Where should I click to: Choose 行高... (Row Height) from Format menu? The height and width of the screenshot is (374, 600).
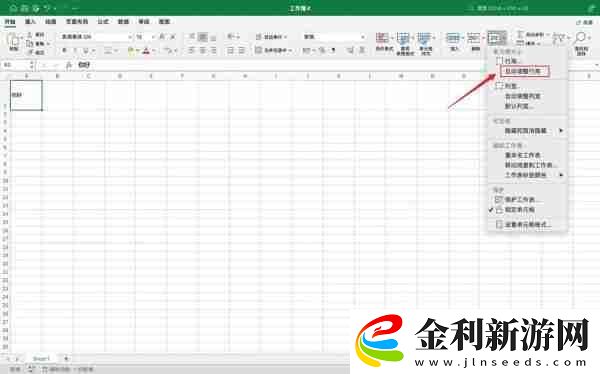coord(527,61)
